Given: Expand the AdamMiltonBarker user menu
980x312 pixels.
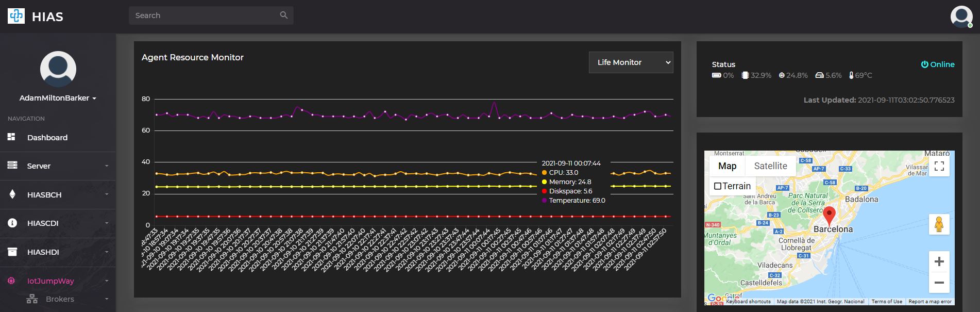Looking at the screenshot, I should pos(58,98).
